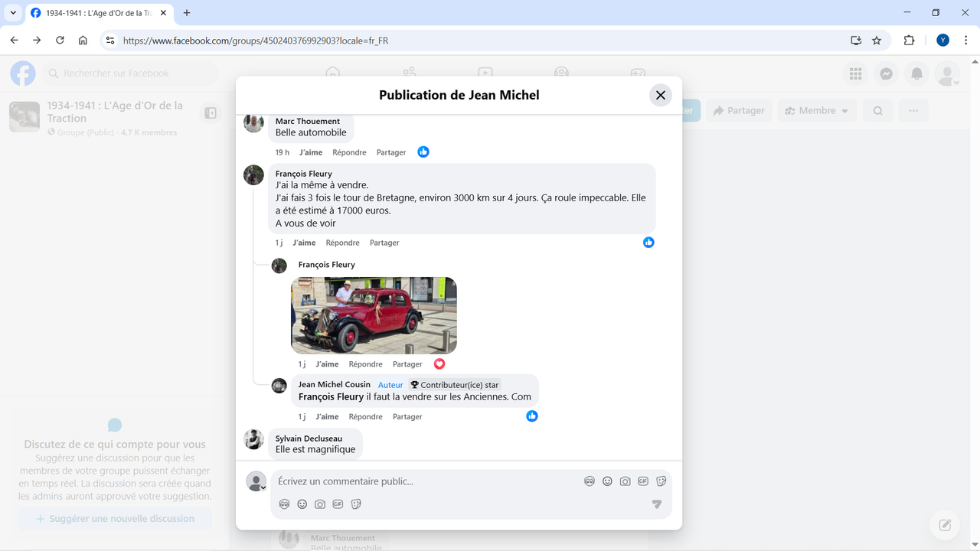
Task: Expand the Membre dropdown
Action: click(x=816, y=111)
